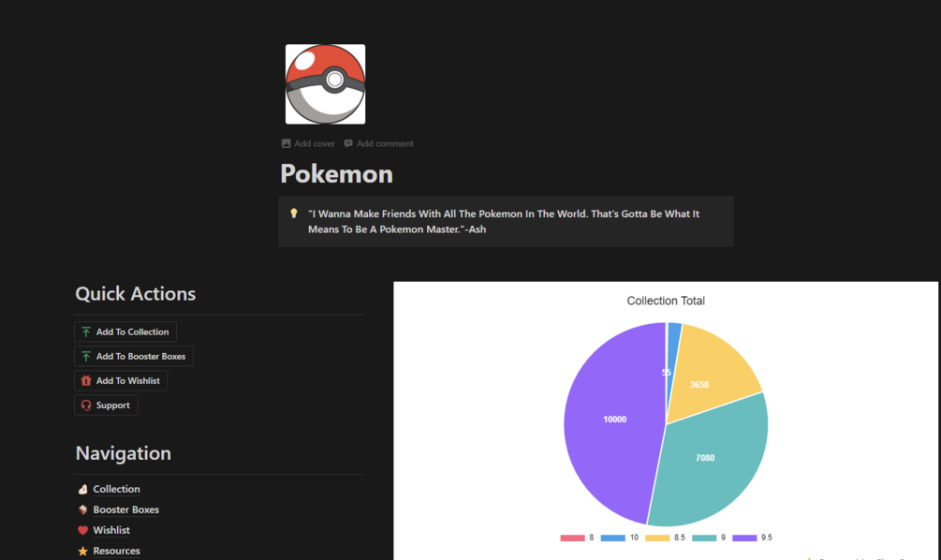941x560 pixels.
Task: Click the Add To Collection button
Action: (x=125, y=332)
